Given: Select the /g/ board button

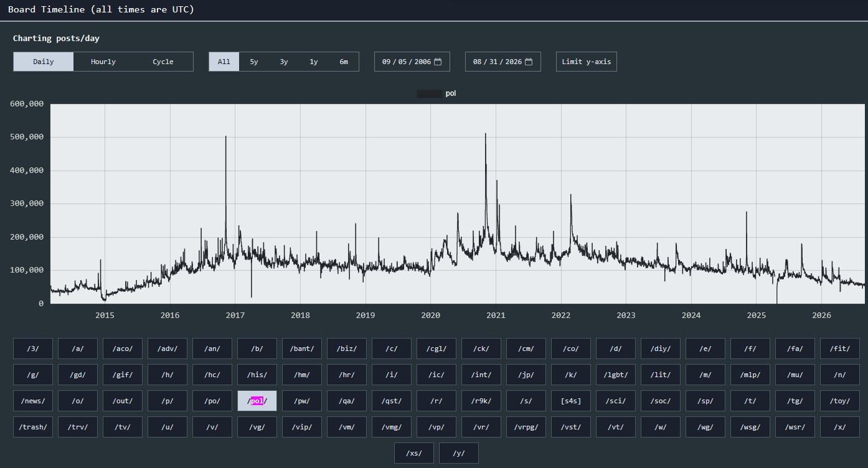Looking at the screenshot, I should coord(33,375).
